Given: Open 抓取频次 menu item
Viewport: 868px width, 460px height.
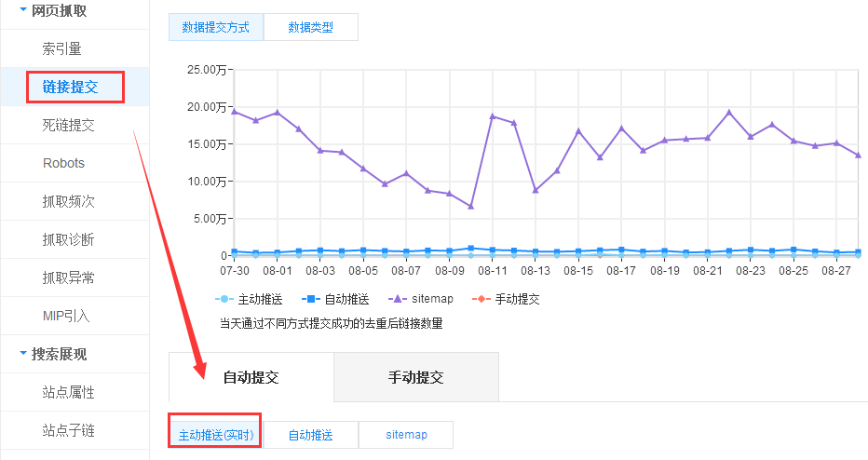Looking at the screenshot, I should (x=68, y=201).
